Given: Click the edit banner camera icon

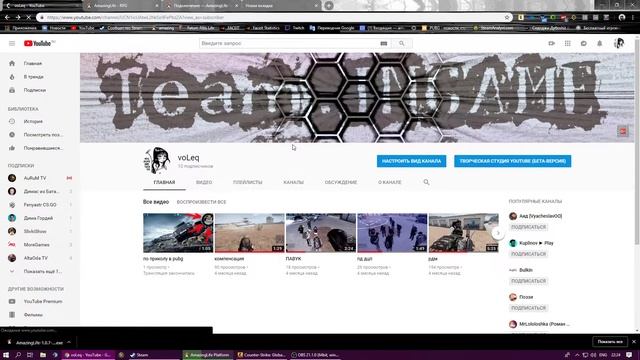Looking at the screenshot, I should 623,131.
